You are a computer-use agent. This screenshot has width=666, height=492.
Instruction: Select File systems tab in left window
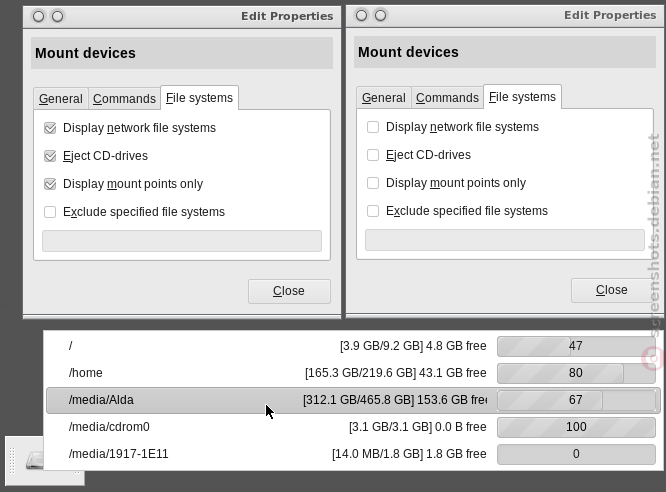pyautogui.click(x=199, y=98)
